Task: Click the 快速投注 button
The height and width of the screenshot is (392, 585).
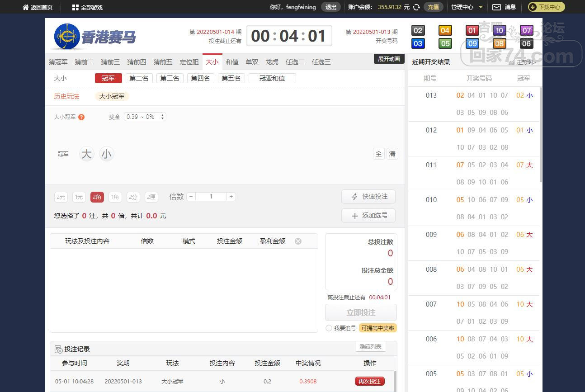Action: 368,197
